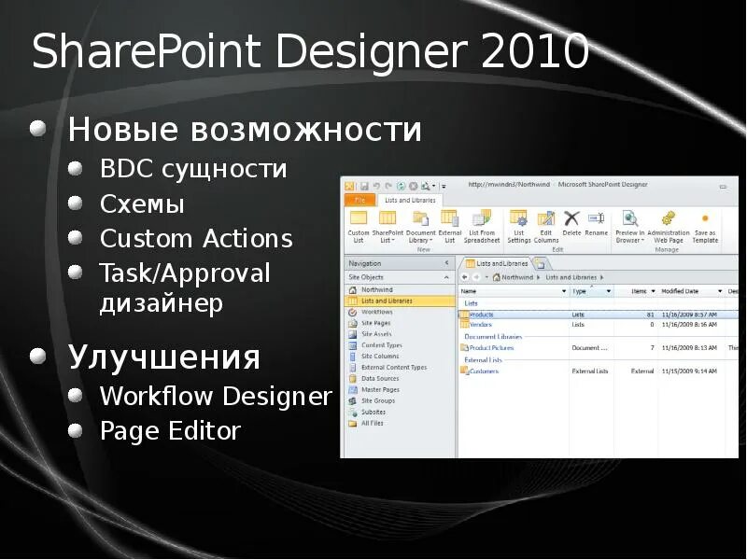The width and height of the screenshot is (747, 560).
Task: Open Site Columns in the navigation pane
Action: coord(400,357)
